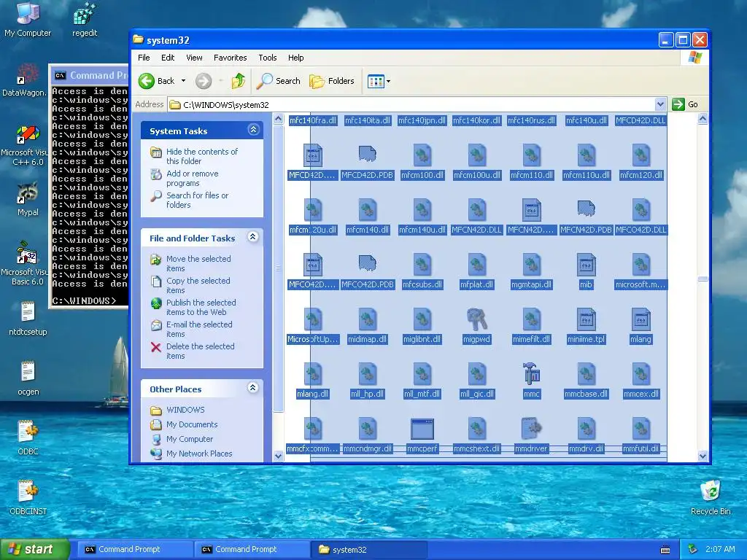This screenshot has width=747, height=560.
Task: Select the mmc console icon
Action: click(532, 374)
